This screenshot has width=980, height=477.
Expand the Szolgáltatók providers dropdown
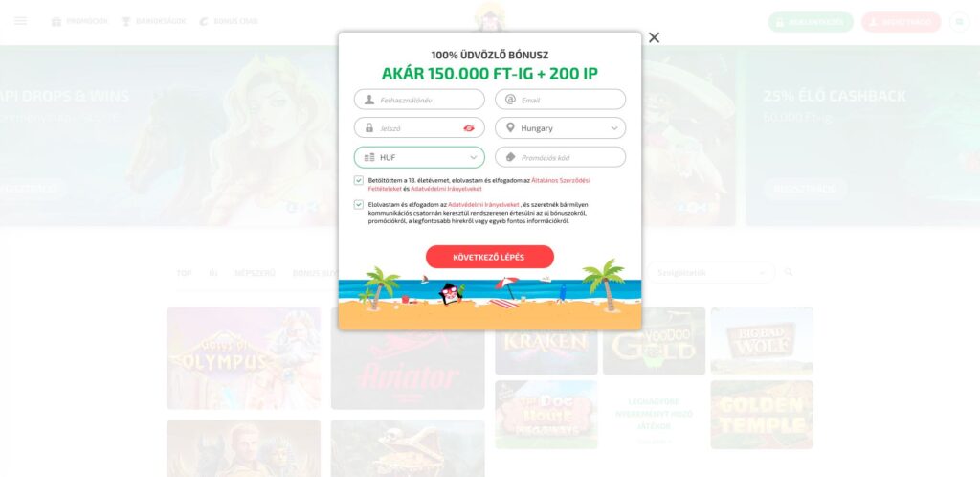711,273
